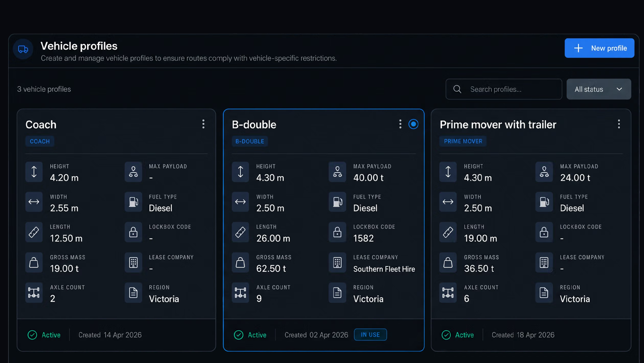This screenshot has width=644, height=363.
Task: Select the B-double card title
Action: click(254, 125)
